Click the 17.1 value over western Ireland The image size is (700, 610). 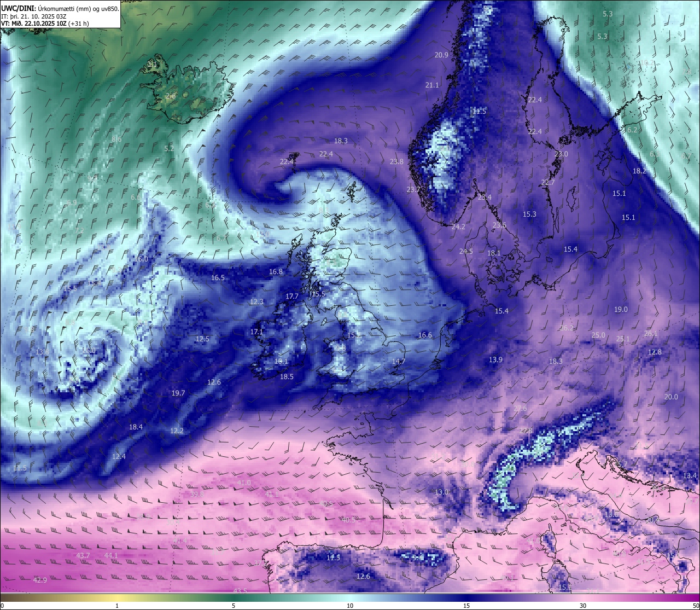click(x=256, y=332)
